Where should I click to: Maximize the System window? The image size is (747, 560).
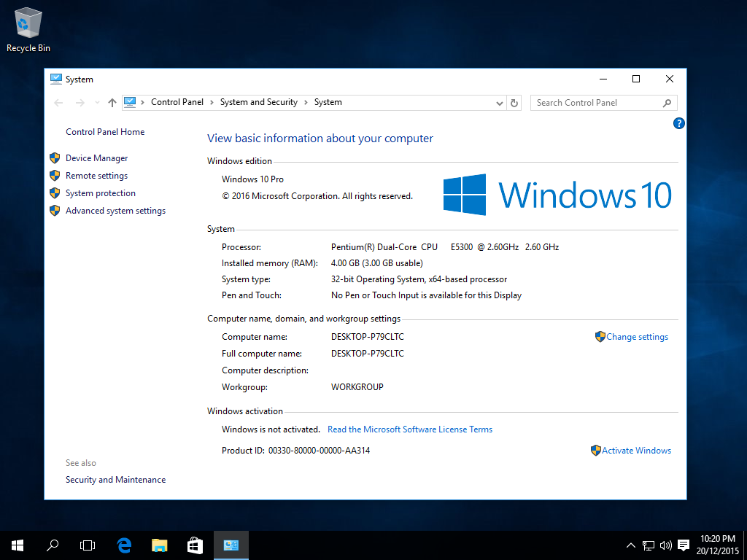point(636,79)
